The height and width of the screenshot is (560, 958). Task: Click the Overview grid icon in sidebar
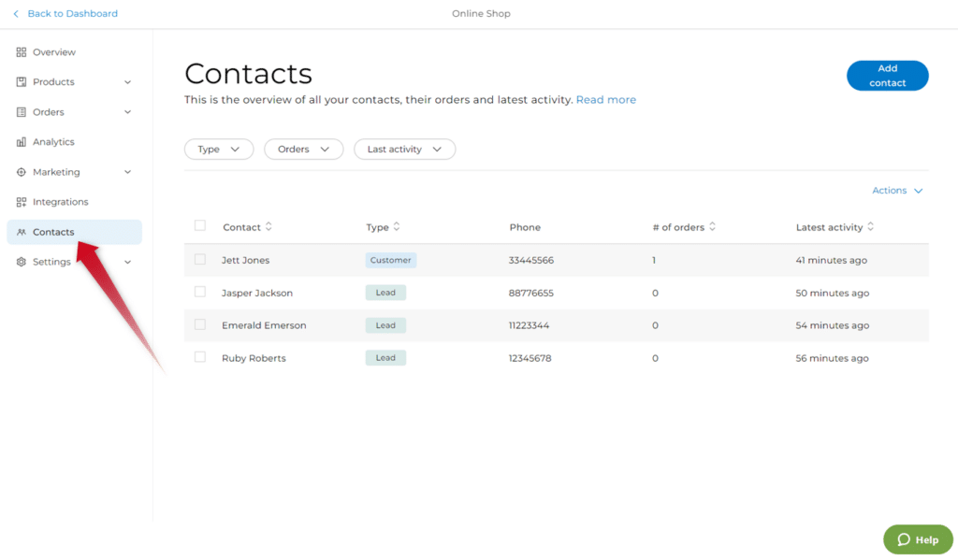tap(22, 52)
